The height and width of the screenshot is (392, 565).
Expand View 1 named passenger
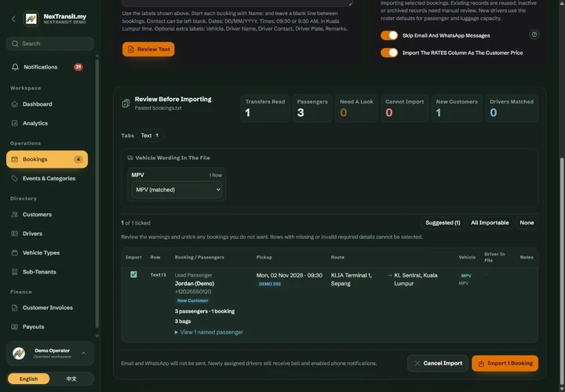[x=209, y=332]
